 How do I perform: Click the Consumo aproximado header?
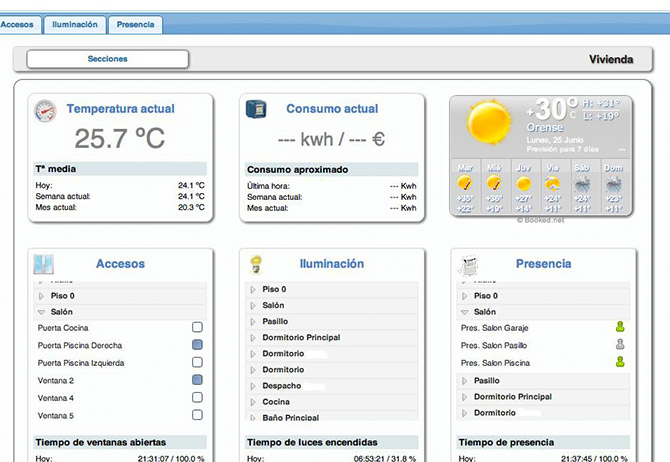332,170
